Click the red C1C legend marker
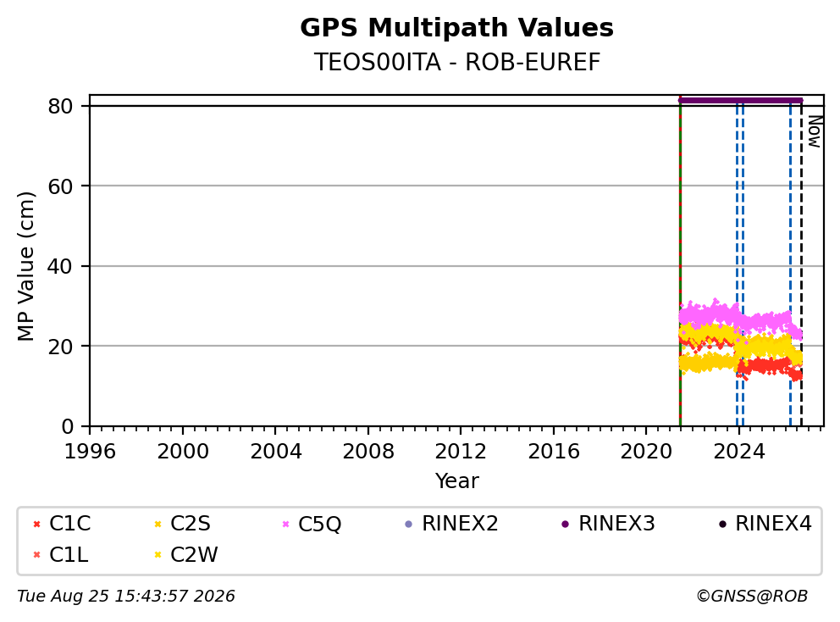This screenshot has width=840, height=622. pos(36,524)
